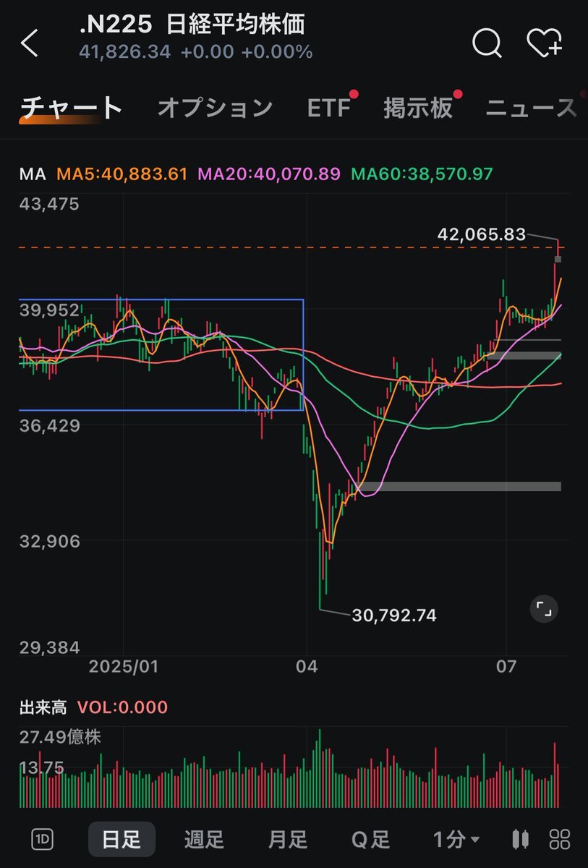Tap the 36,429 price axis label

coord(49,425)
